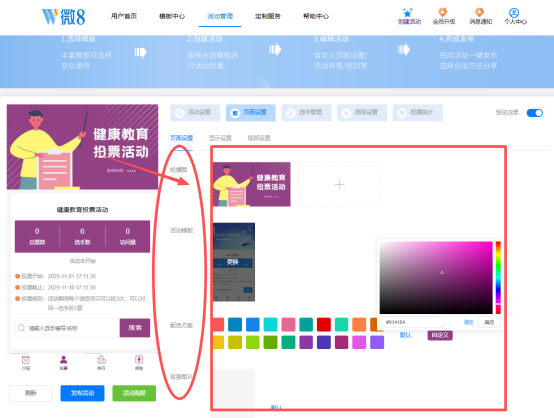554x418 pixels.
Task: Open 会员升级 from the top bar
Action: point(443,16)
